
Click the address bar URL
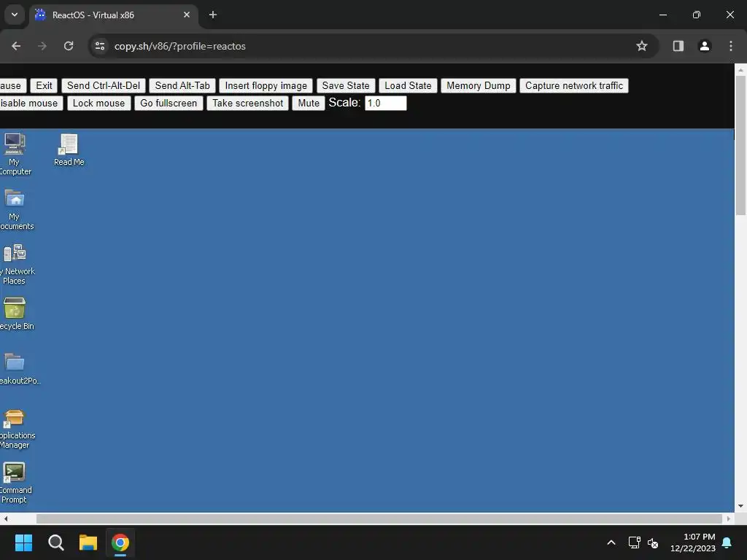coord(180,46)
